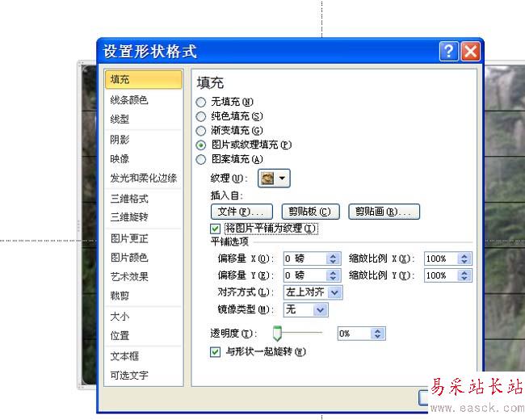
Task: Select the 无填充 radio option
Action: click(x=201, y=102)
